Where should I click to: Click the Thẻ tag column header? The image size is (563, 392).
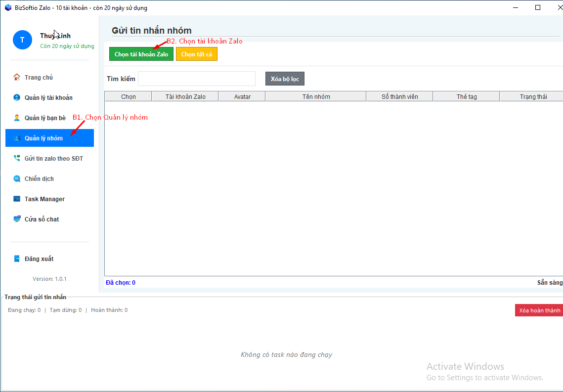(466, 96)
